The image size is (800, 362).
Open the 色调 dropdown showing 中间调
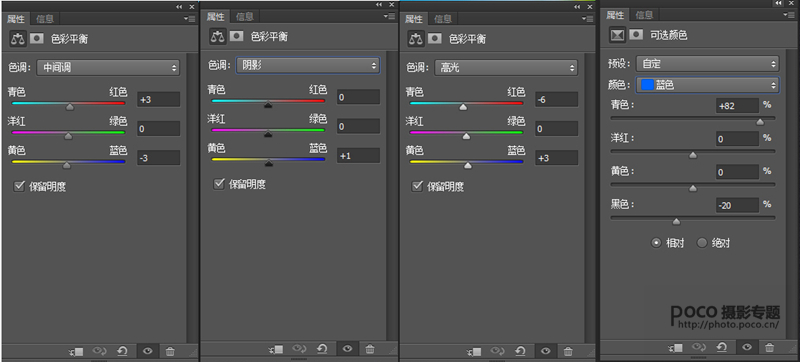click(x=108, y=68)
